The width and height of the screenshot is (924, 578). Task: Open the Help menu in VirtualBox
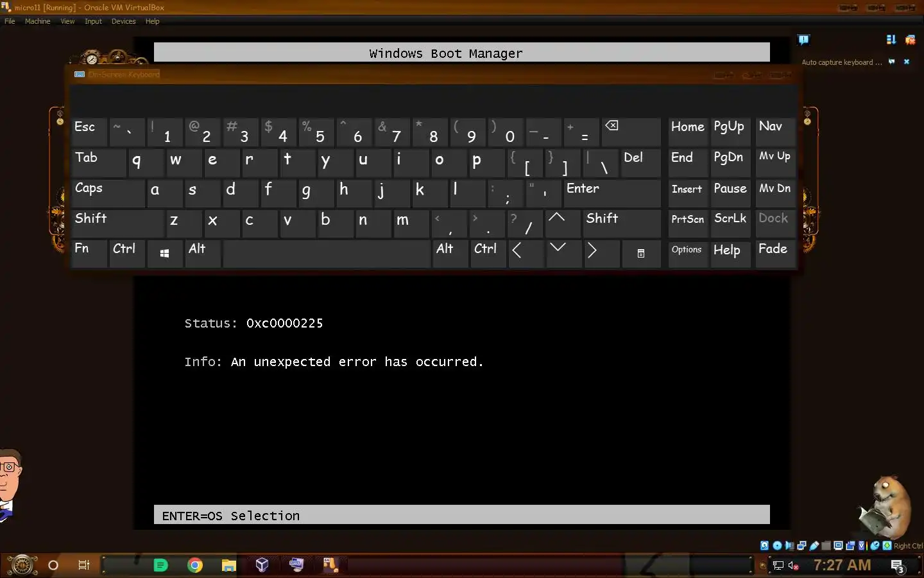tap(152, 21)
